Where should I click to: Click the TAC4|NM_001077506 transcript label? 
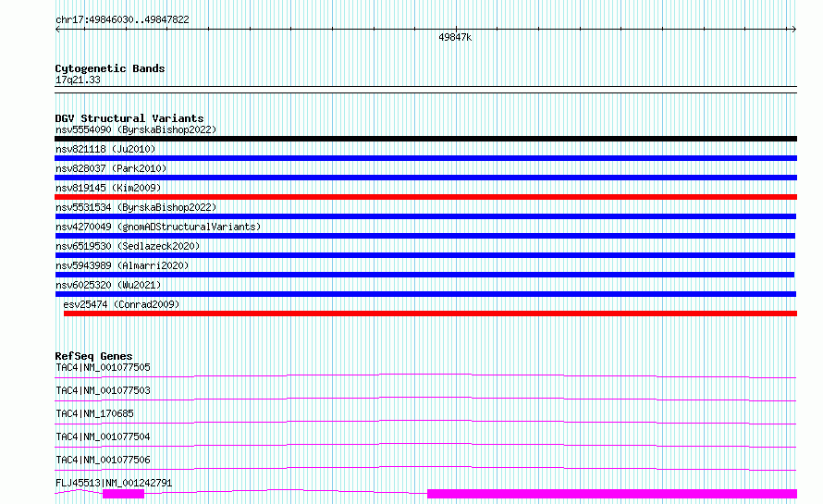103,460
